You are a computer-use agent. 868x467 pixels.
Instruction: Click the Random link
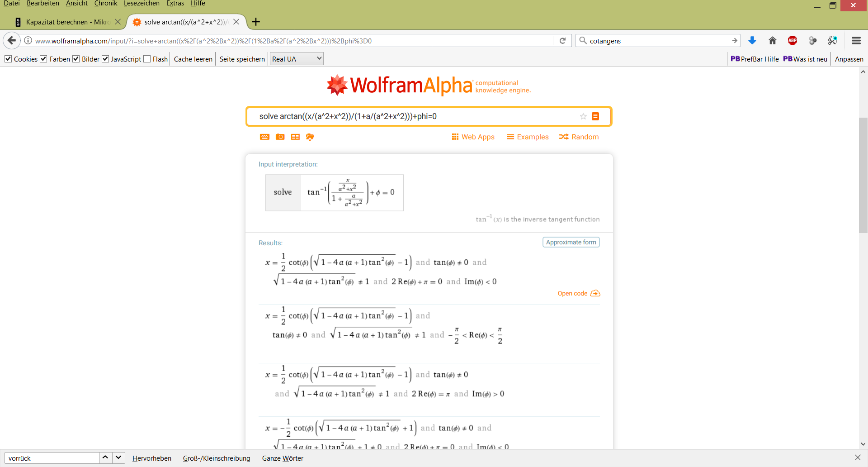click(x=579, y=137)
